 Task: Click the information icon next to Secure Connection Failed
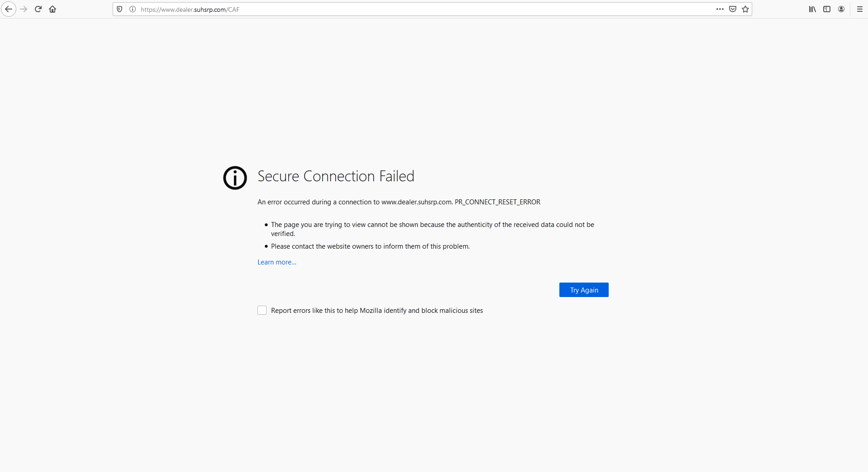point(234,178)
